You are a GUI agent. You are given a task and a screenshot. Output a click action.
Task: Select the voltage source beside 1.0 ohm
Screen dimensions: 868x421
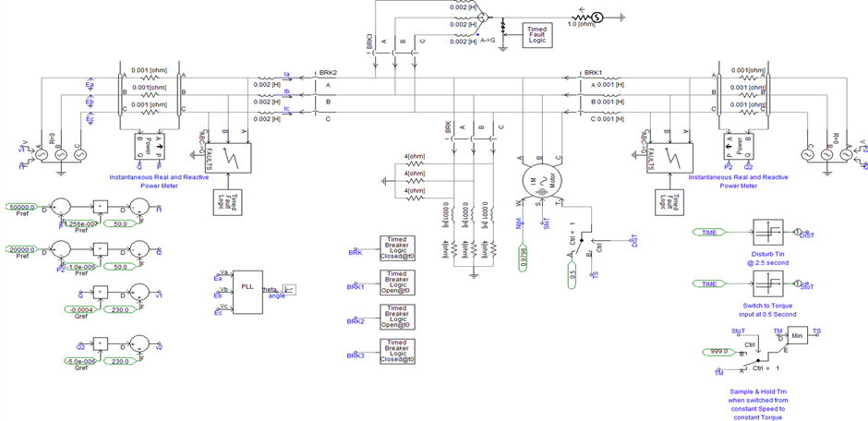coord(597,16)
